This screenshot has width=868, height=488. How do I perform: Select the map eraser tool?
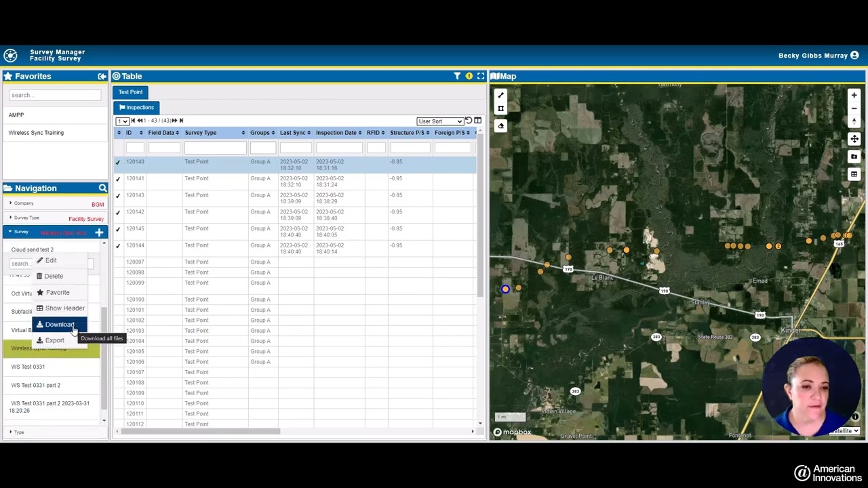click(x=500, y=125)
